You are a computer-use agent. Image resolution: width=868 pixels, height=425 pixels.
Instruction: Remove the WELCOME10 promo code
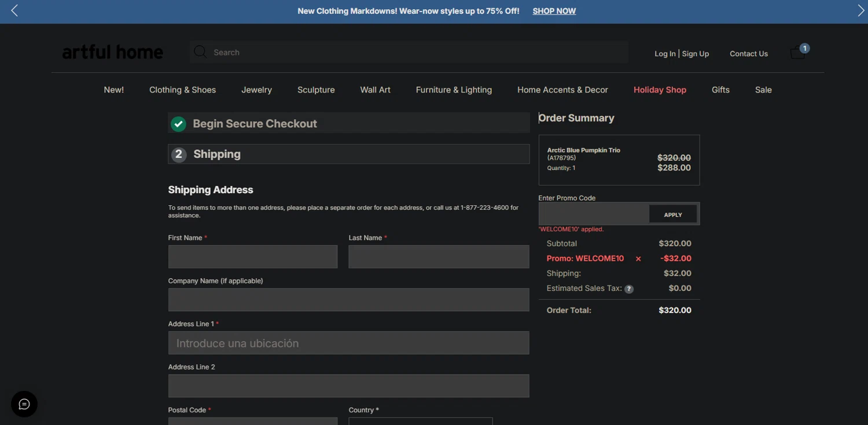click(x=638, y=259)
